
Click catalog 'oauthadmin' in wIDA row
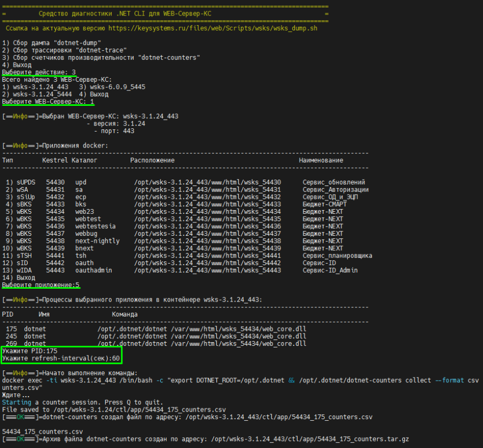coord(94,271)
